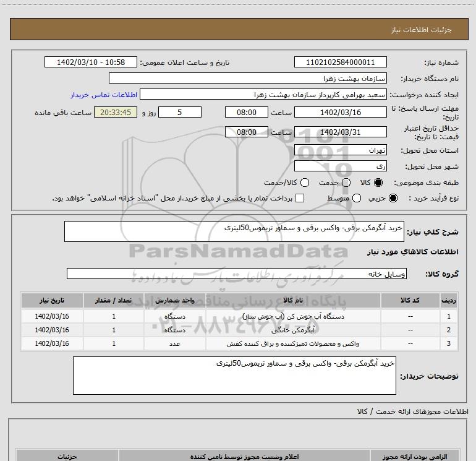
Task: Select the خدمت radio button
Action: (346, 183)
